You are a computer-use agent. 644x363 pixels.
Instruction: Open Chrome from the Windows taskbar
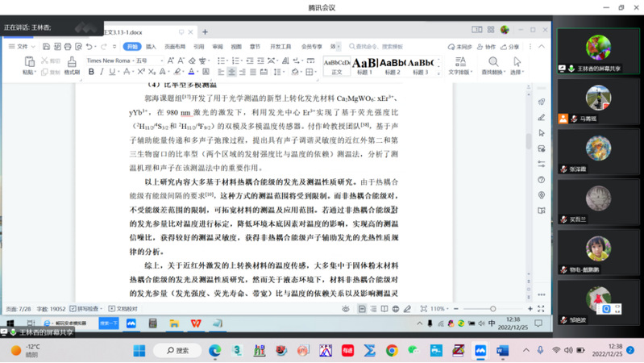[x=392, y=351]
